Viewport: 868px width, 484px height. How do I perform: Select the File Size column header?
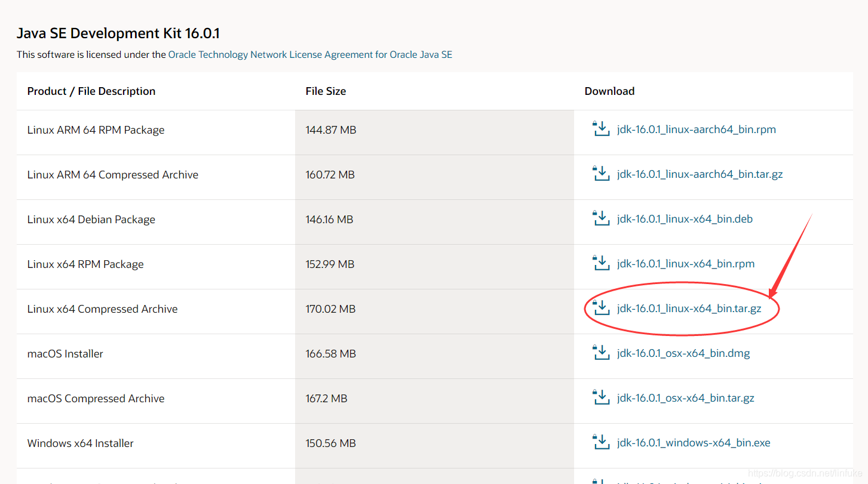326,91
